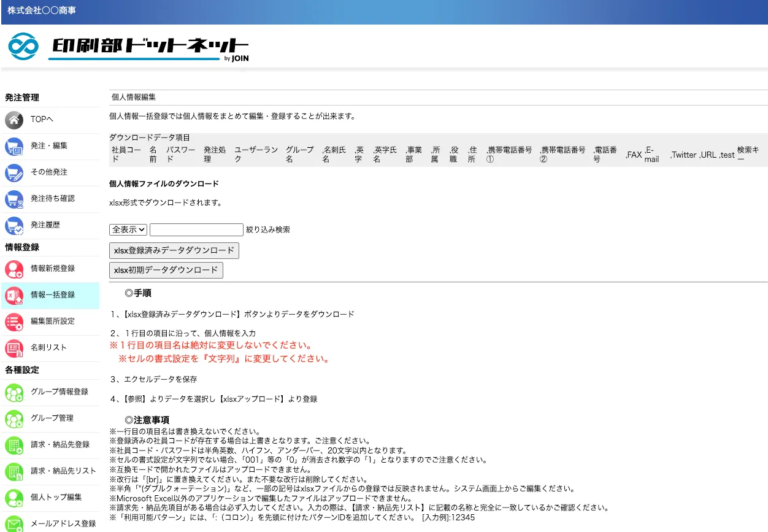Viewport: 768px width, 532px height.
Task: Open the 名刺リスト card icon
Action: click(14, 348)
